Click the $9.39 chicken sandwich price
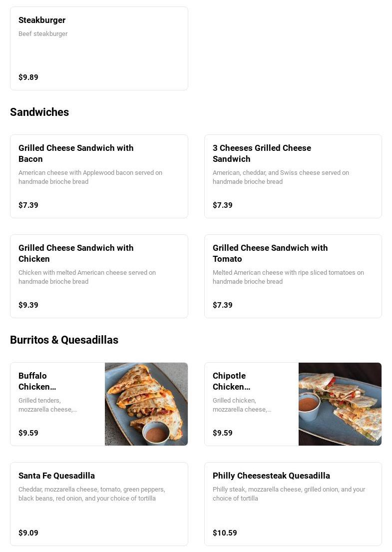 click(x=28, y=305)
